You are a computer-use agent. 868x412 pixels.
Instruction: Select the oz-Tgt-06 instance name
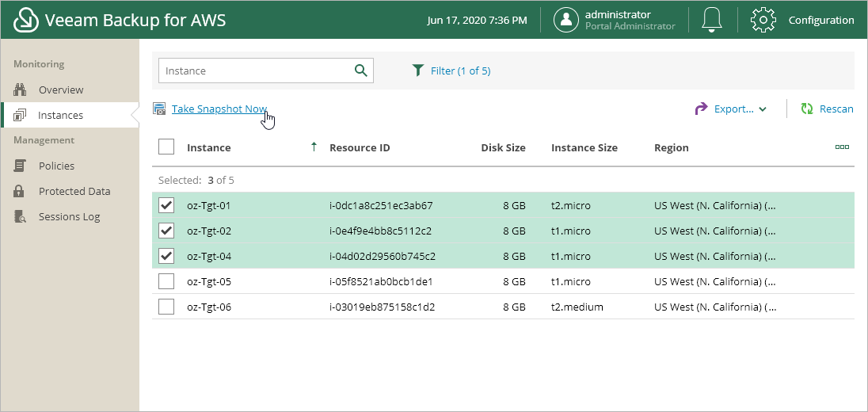(209, 307)
